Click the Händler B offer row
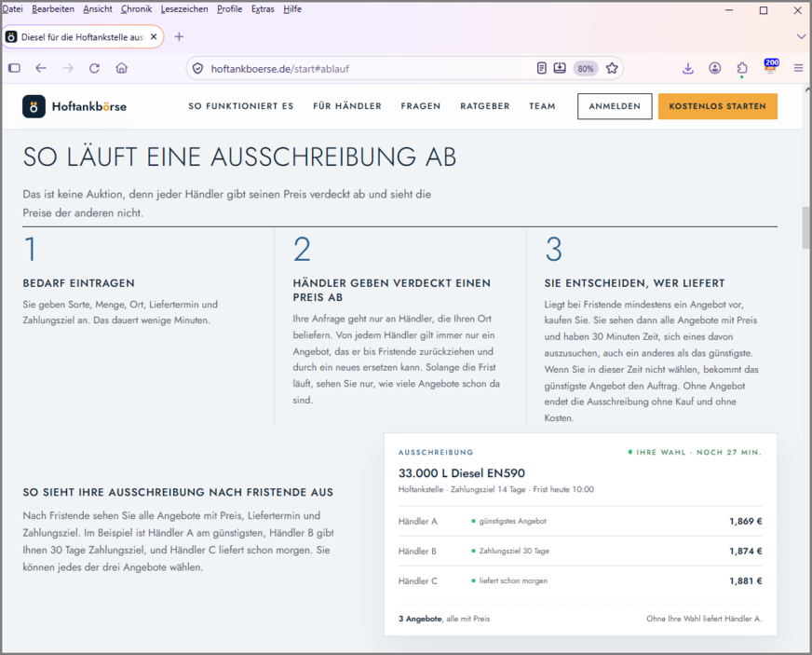This screenshot has height=655, width=812. click(580, 551)
